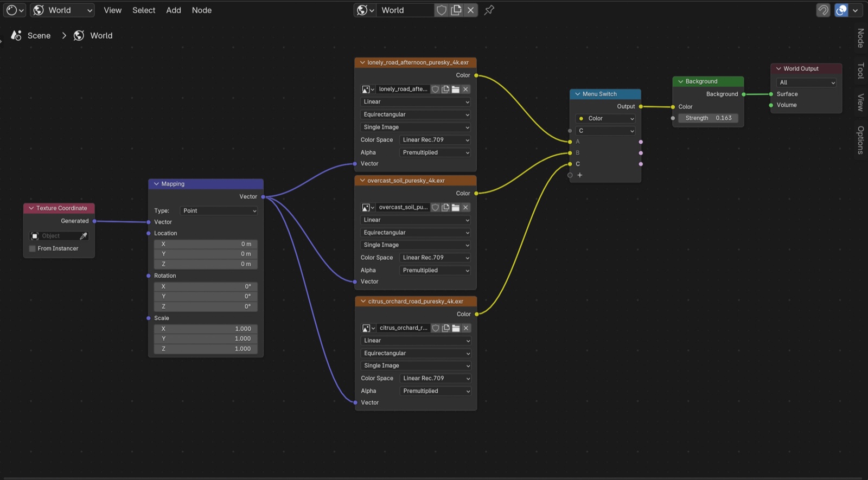
Task: Collapse the Mapping node
Action: click(156, 184)
